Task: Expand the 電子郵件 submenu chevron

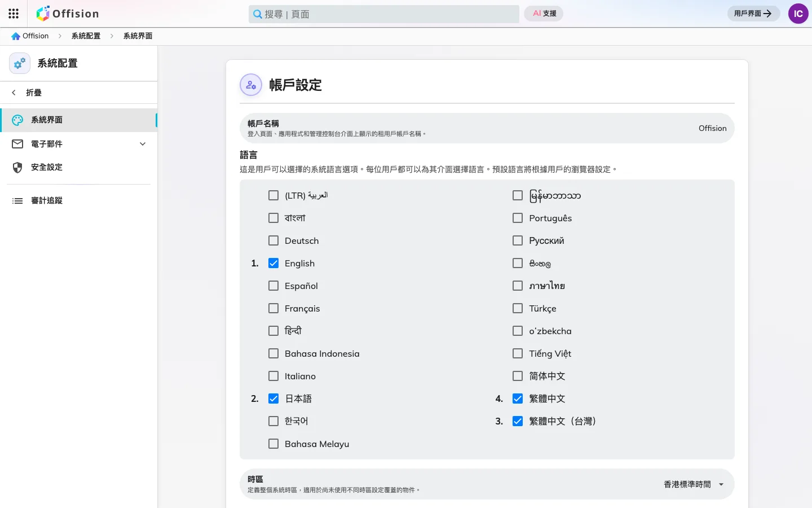Action: (143, 144)
